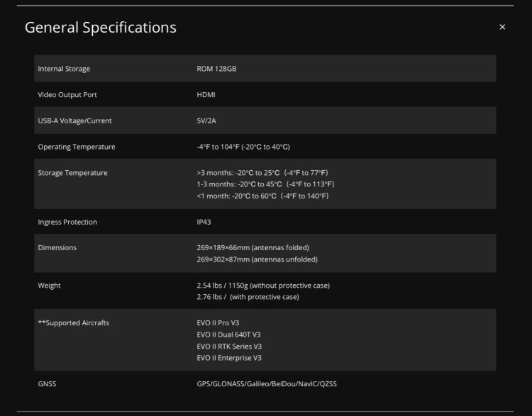Select the Storage Temperature label
Viewport: 532px width, 416px height.
pos(72,173)
